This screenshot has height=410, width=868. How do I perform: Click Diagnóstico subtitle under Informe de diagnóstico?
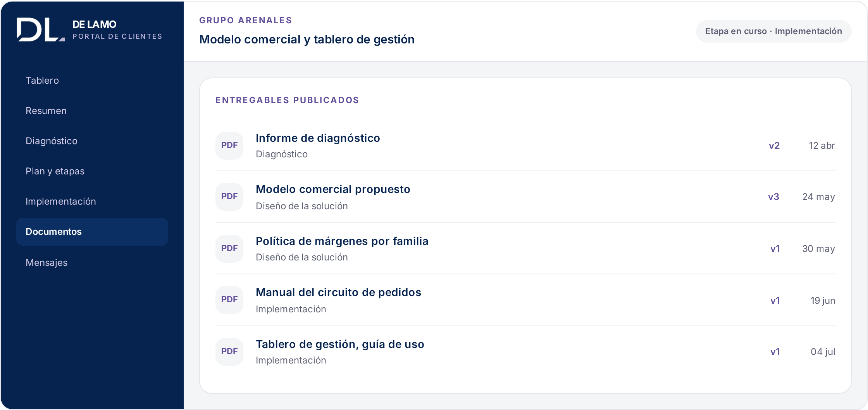click(x=282, y=154)
